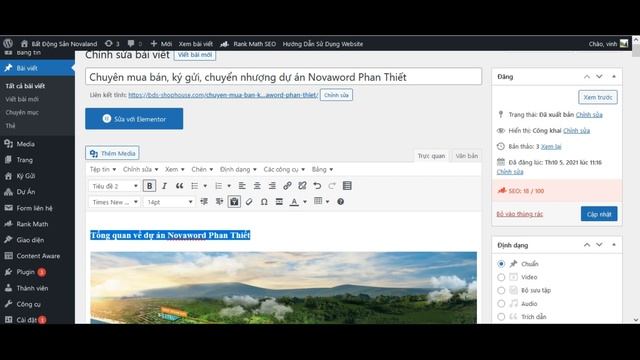Open the Tệp tin menu

(x=103, y=169)
